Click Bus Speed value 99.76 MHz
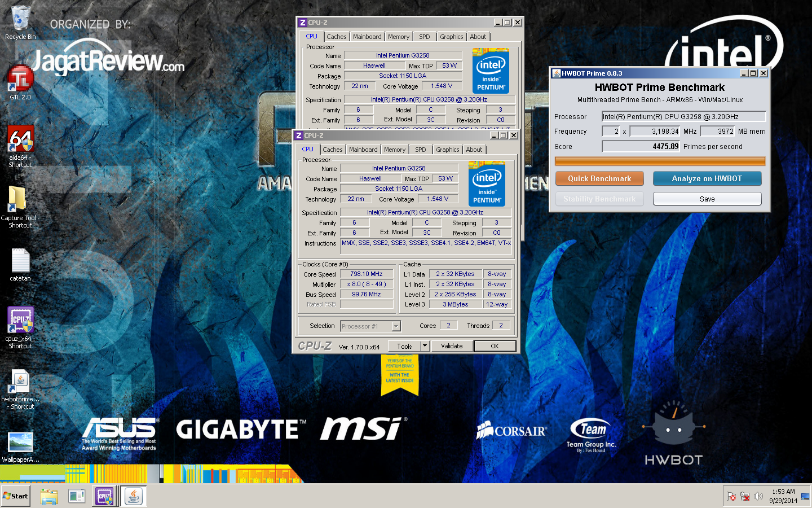The height and width of the screenshot is (508, 812). (367, 294)
